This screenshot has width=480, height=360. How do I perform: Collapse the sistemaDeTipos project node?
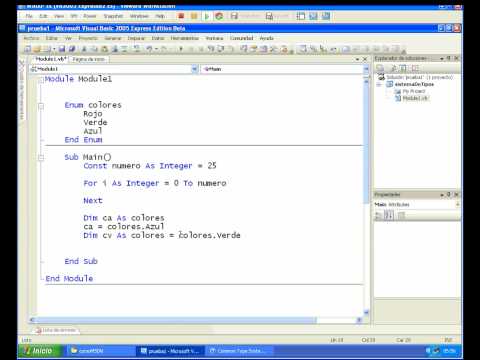pos(379,85)
